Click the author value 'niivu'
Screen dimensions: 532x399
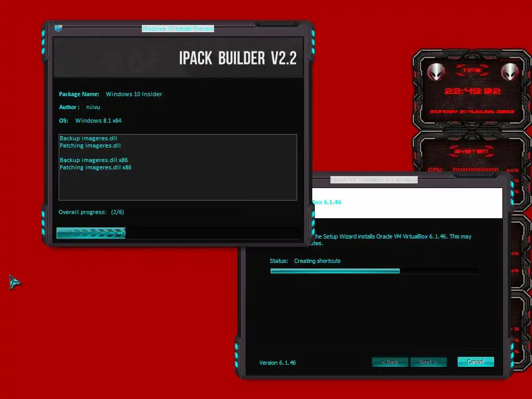point(93,107)
